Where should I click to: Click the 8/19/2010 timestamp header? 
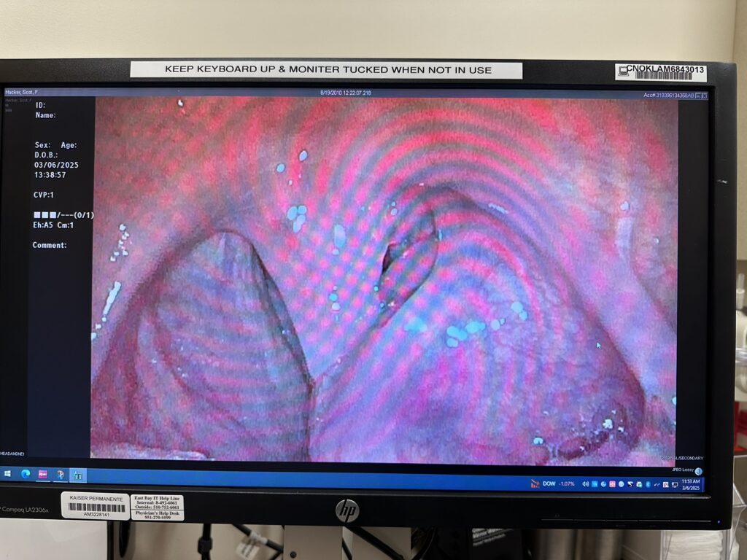coord(345,93)
